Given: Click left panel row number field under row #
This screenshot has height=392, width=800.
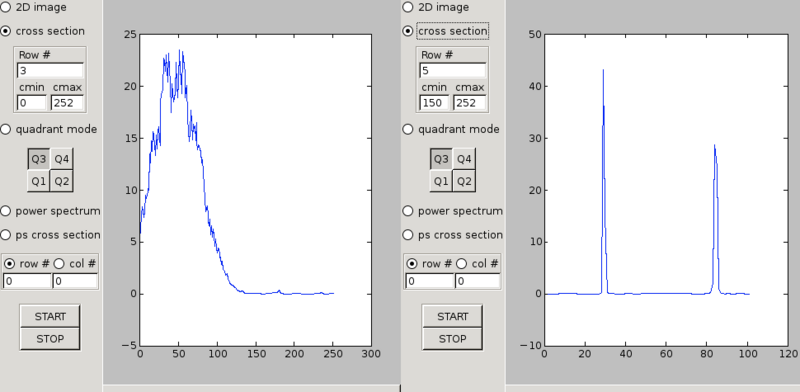Looking at the screenshot, I should (x=27, y=281).
